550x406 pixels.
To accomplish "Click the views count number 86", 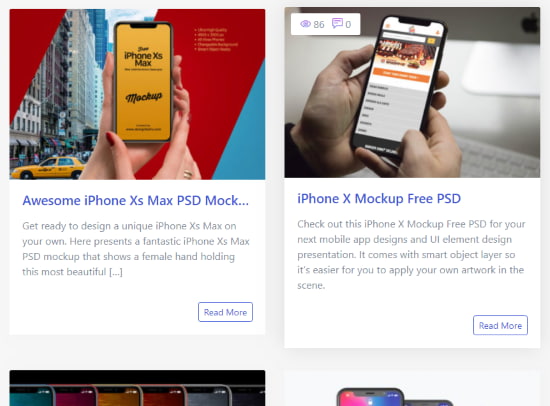I will (x=319, y=24).
